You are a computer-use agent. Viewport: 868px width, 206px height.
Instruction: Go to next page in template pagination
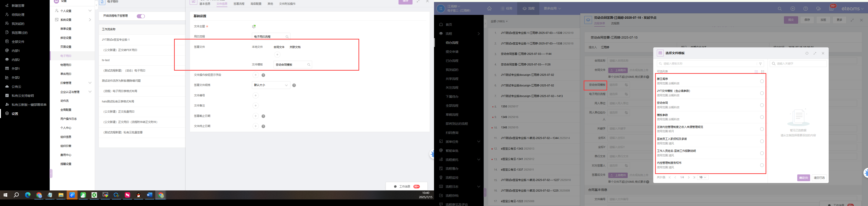689,177
